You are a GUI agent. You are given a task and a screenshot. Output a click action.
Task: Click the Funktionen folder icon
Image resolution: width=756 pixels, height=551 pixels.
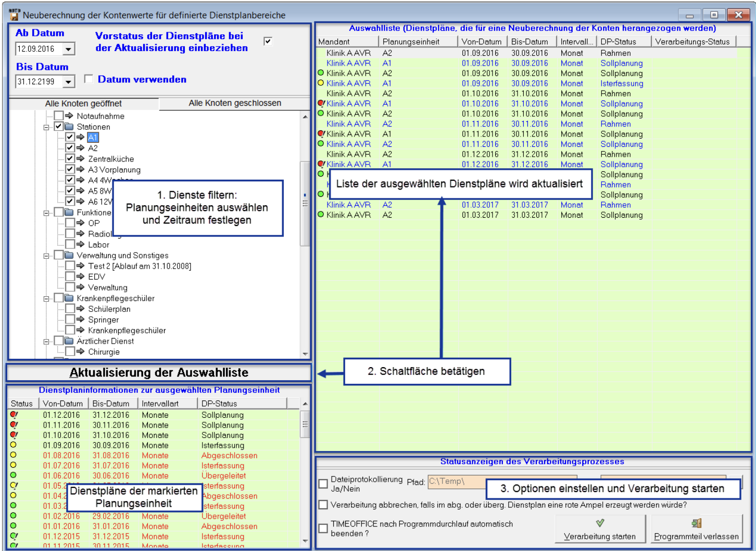tap(69, 212)
